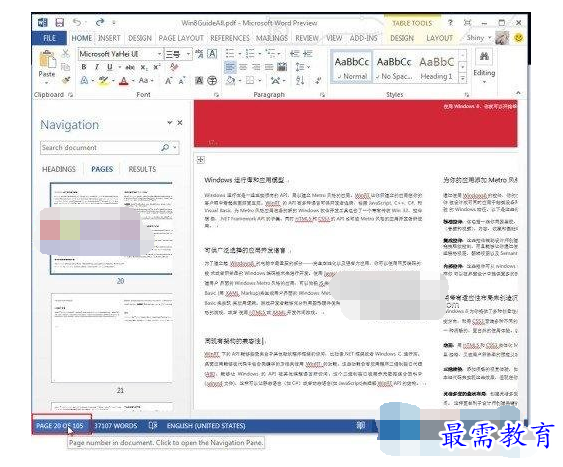This screenshot has height=467, width=563.
Task: Select the Heading 1 style
Action: click(x=437, y=67)
